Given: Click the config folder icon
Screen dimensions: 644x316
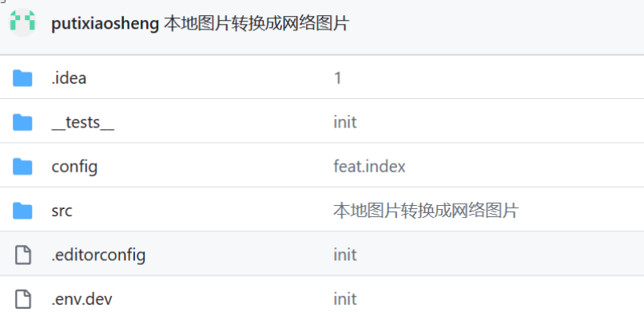Looking at the screenshot, I should 22,167.
